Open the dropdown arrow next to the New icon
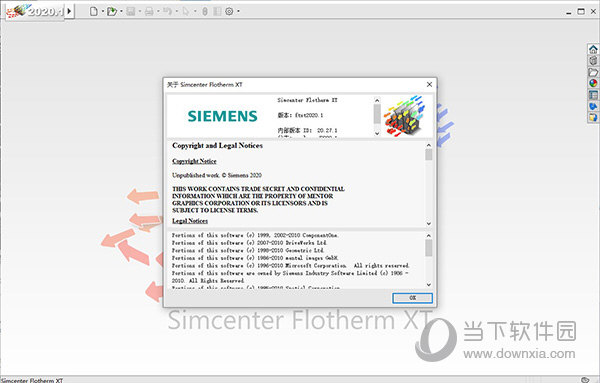The image size is (600, 383). (103, 11)
